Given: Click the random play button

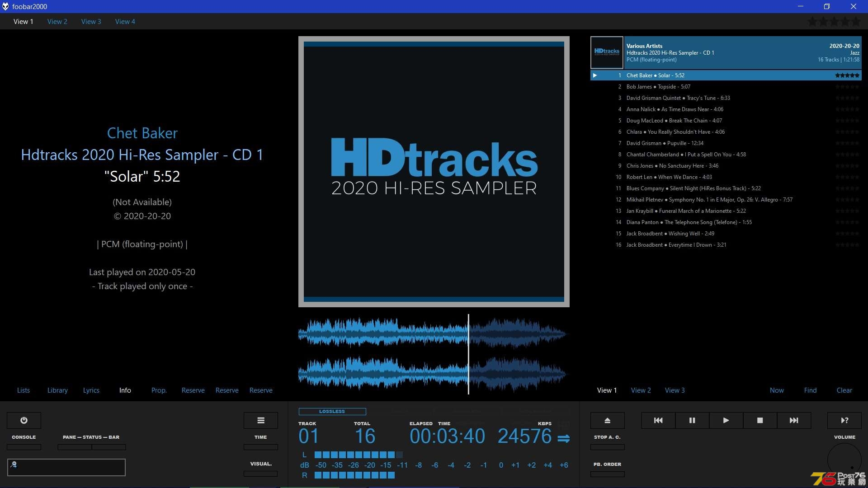Looking at the screenshot, I should 844,420.
